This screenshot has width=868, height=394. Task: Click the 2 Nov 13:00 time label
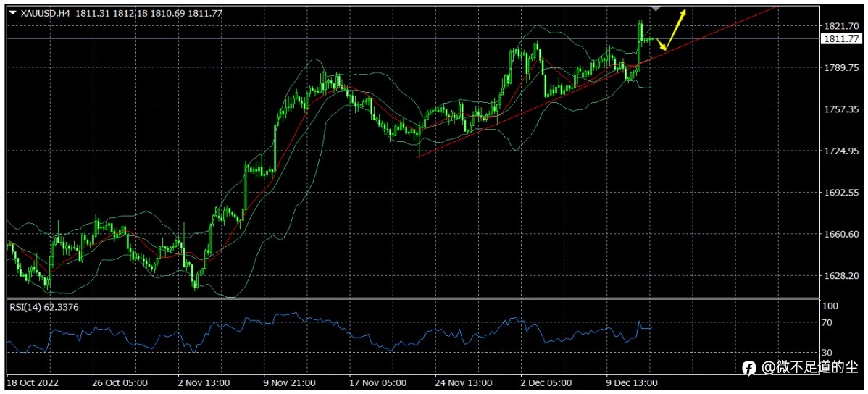pos(203,383)
